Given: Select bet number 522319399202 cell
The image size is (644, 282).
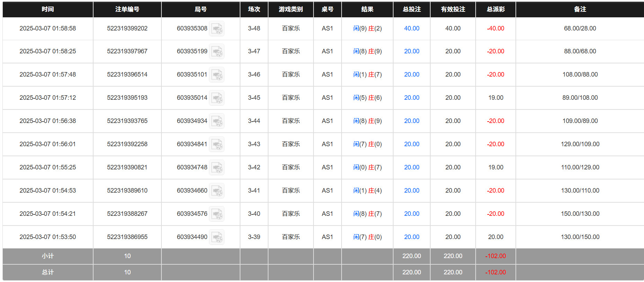Looking at the screenshot, I should click(x=127, y=28).
